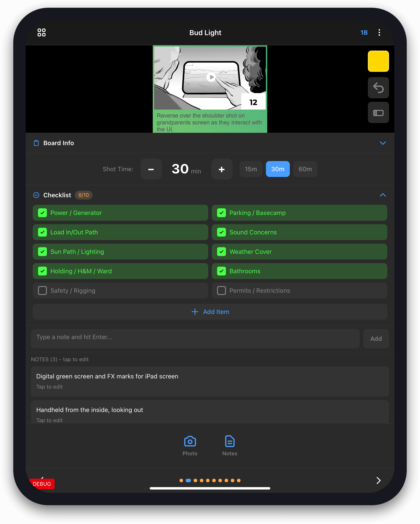The height and width of the screenshot is (524, 420).
Task: Check the Permits / Restrictions item
Action: [x=299, y=291]
